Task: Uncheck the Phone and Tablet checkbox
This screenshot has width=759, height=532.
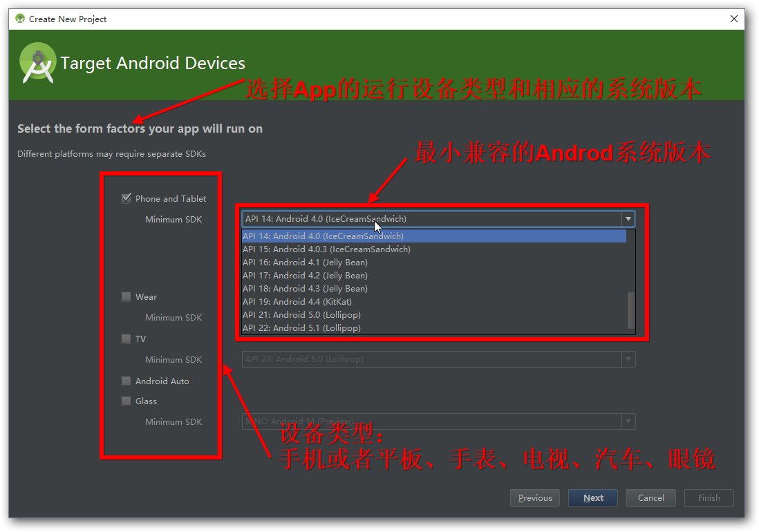Action: pyautogui.click(x=126, y=198)
